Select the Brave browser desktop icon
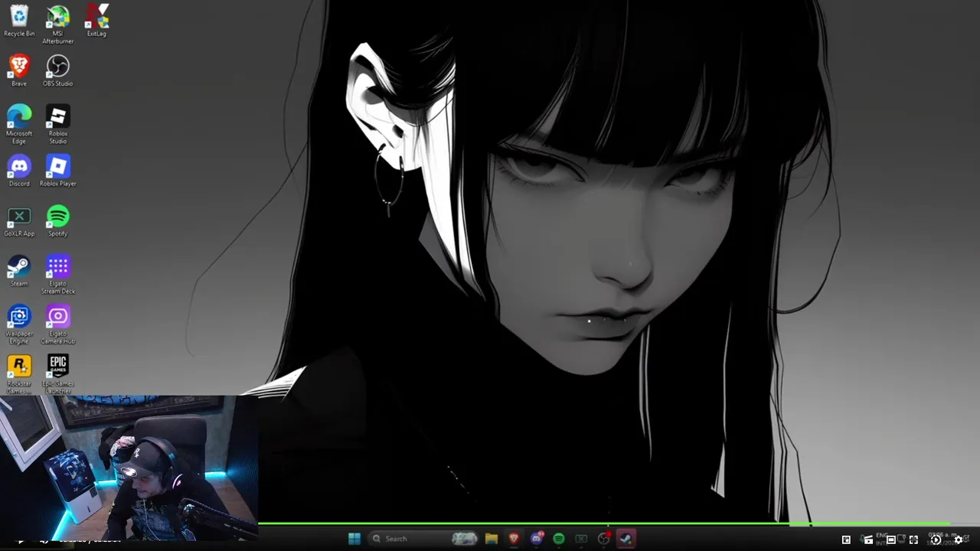 [19, 71]
